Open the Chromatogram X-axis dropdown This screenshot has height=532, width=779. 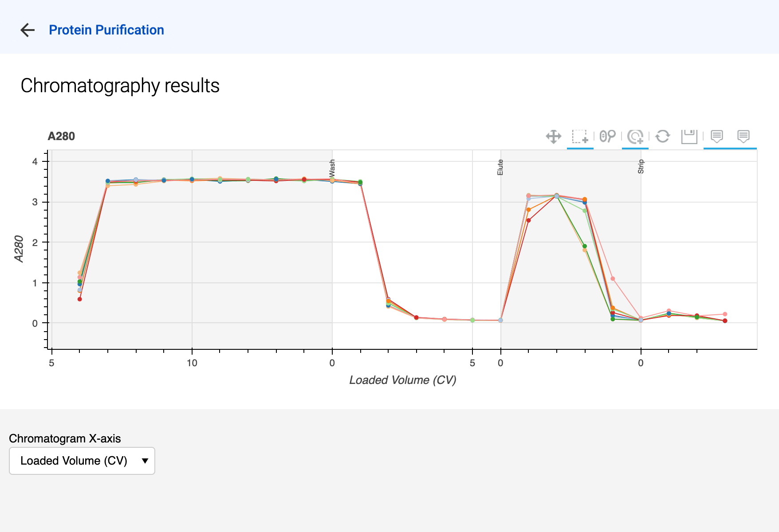coord(82,461)
